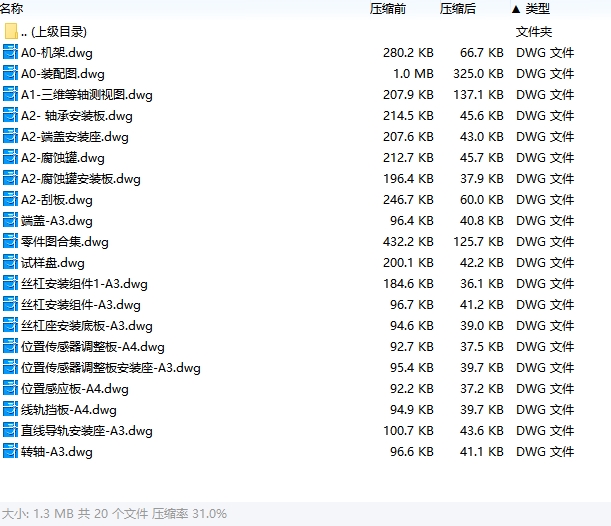The image size is (611, 526).
Task: Select file name 丝杠座安装底板-A3.dwg
Action: coord(87,326)
